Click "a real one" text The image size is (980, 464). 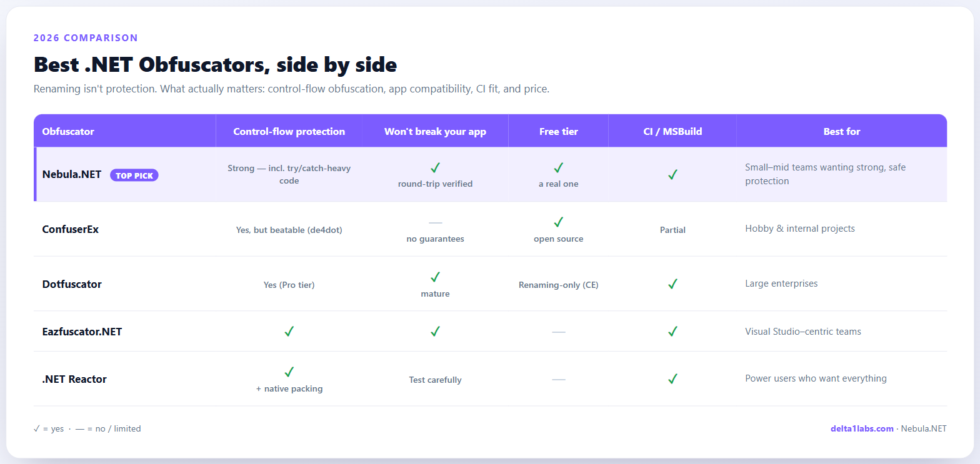[x=559, y=184]
